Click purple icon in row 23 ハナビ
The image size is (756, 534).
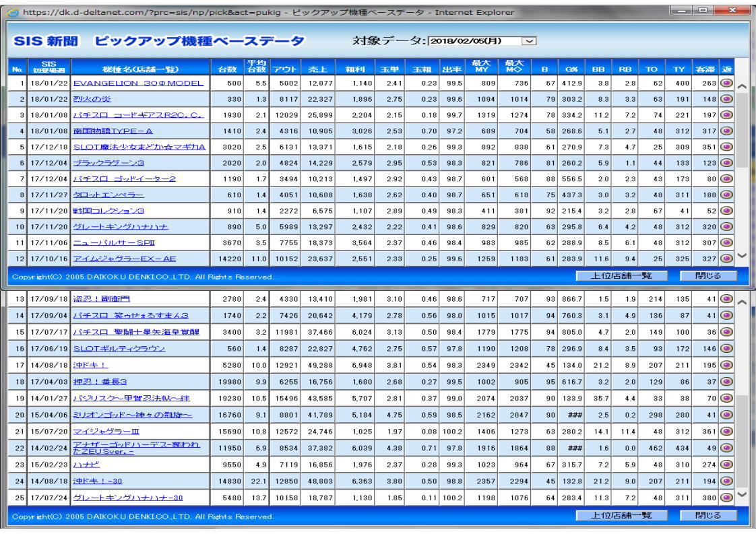click(x=726, y=464)
